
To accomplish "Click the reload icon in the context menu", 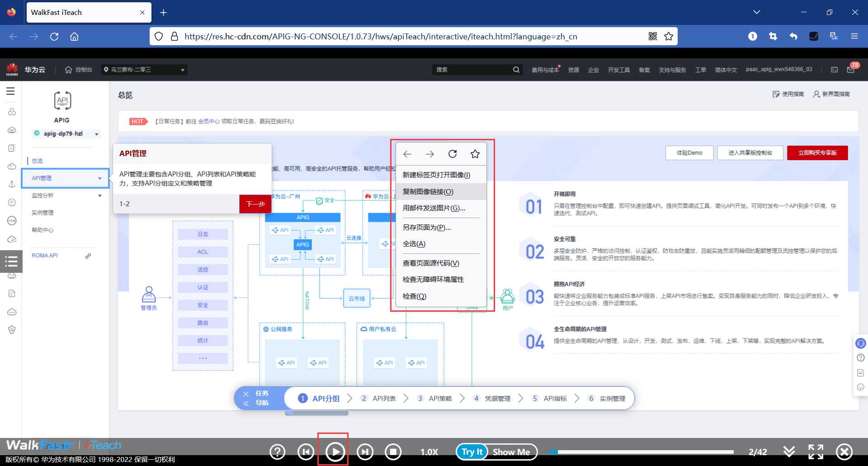I will 453,154.
